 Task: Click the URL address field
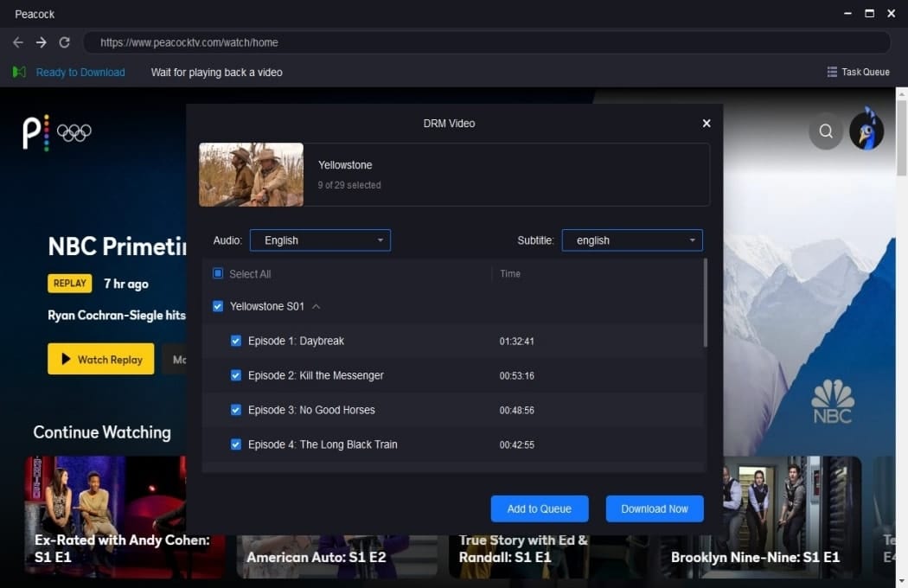(486, 42)
